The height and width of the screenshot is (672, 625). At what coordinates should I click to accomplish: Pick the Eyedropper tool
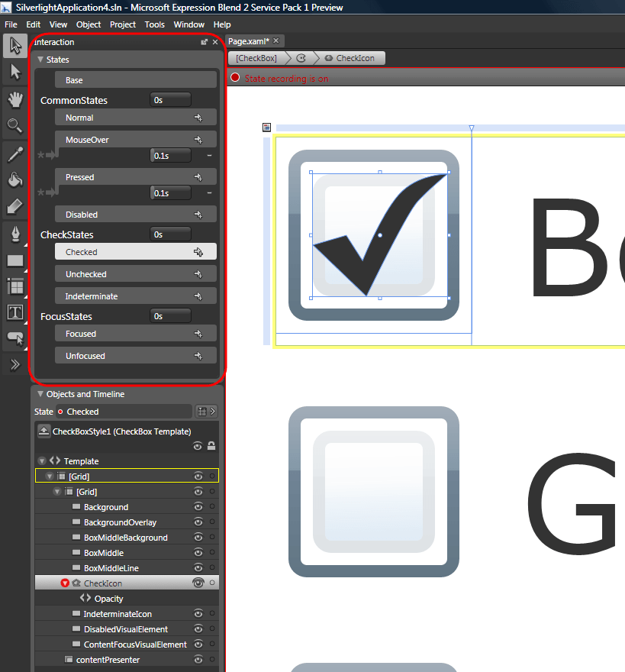pyautogui.click(x=15, y=153)
